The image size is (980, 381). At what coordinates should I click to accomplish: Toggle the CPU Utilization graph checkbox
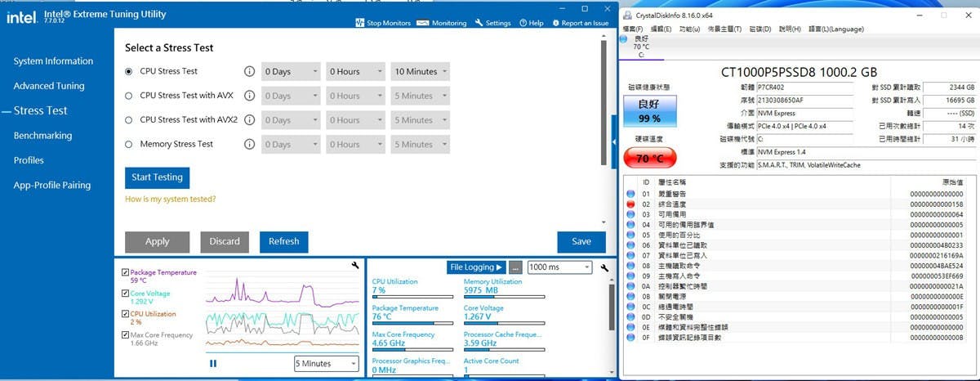125,314
